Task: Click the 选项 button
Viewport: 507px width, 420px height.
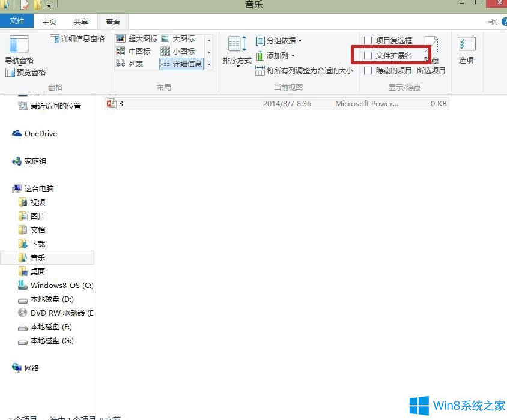Action: (x=466, y=51)
